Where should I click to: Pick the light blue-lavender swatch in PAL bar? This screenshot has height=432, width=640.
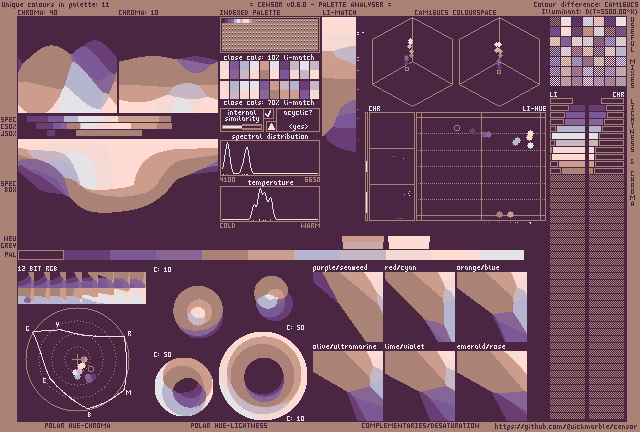(x=317, y=255)
